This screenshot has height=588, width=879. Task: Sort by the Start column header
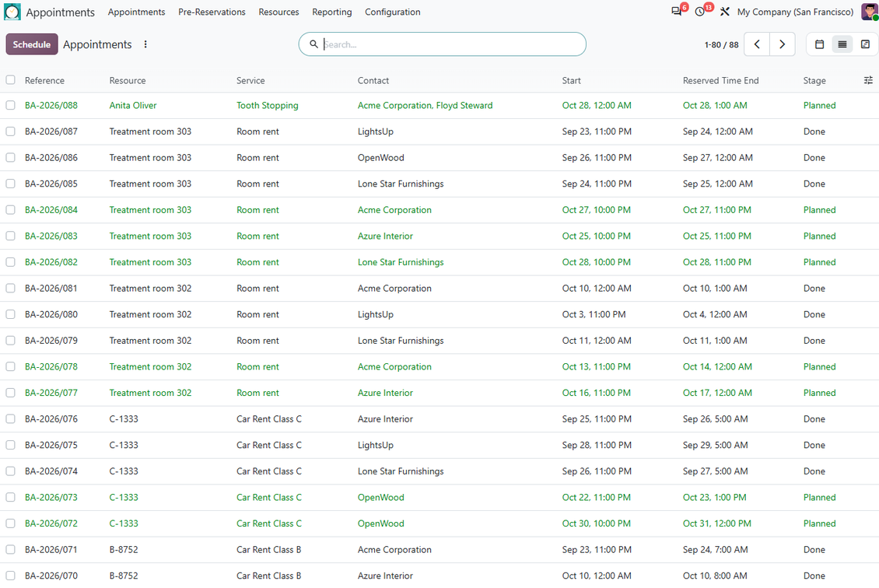571,81
